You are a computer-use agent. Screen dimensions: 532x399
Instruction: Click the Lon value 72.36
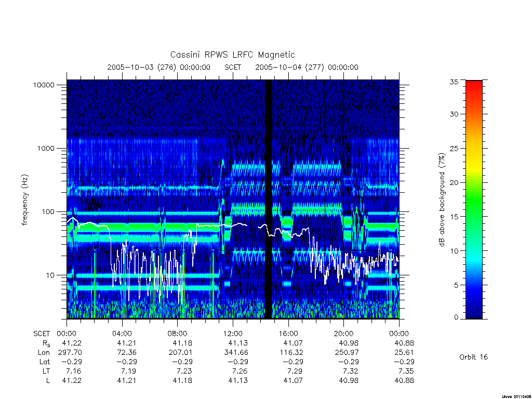click(x=127, y=353)
